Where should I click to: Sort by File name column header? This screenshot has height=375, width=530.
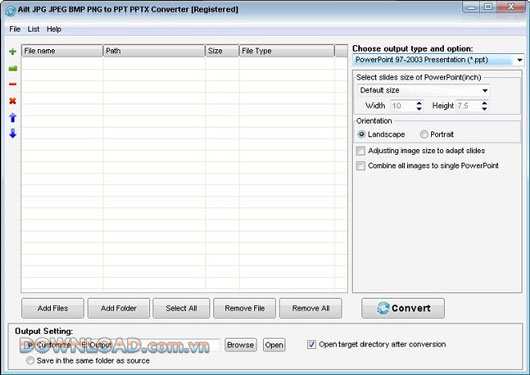(x=62, y=51)
